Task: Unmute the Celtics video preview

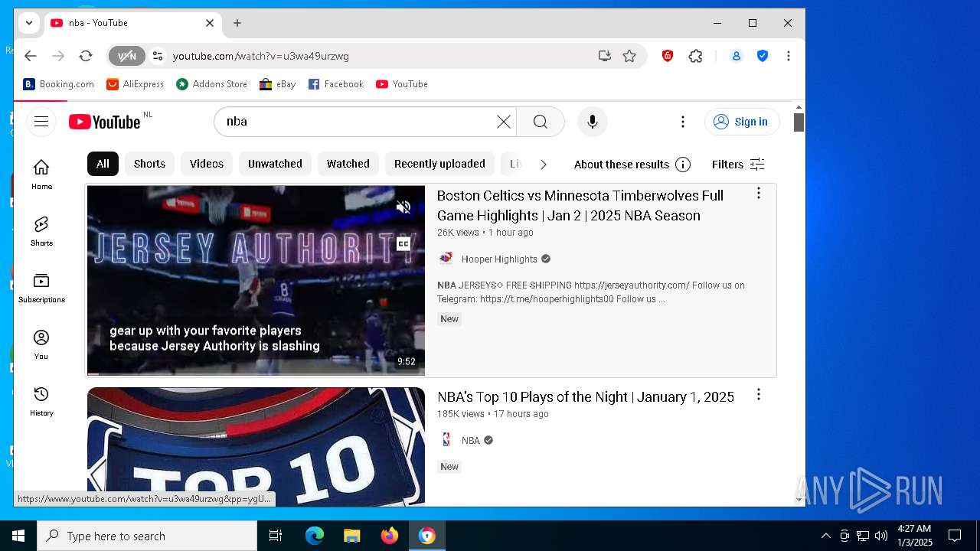Action: tap(403, 207)
